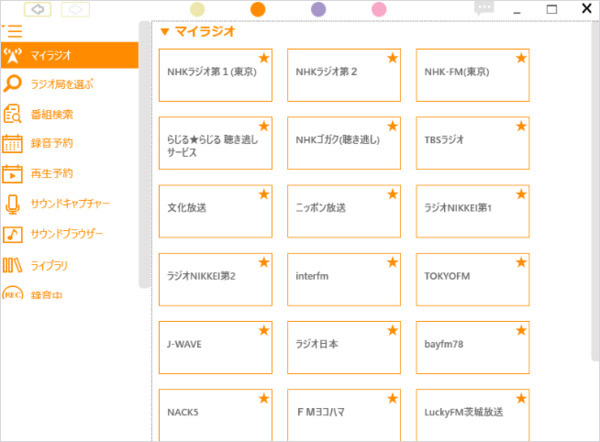Viewport: 600px width, 442px height.
Task: Open サウンドキャプチャー in the sidebar
Action: pyautogui.click(x=69, y=204)
